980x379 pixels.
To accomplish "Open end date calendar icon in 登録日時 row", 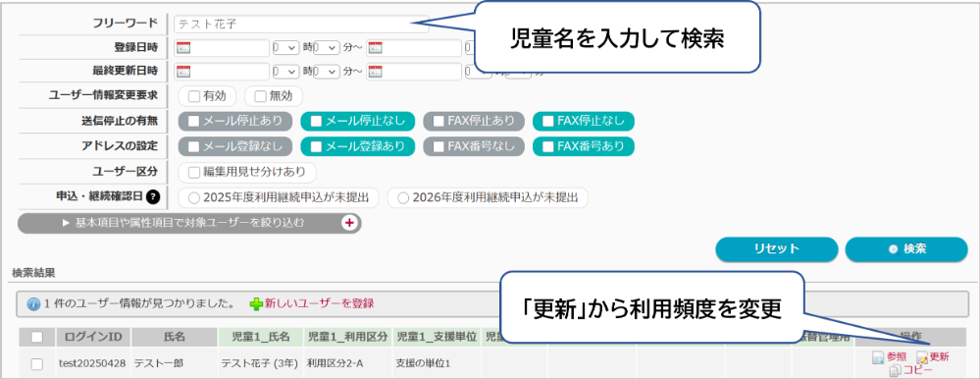I will click(375, 47).
